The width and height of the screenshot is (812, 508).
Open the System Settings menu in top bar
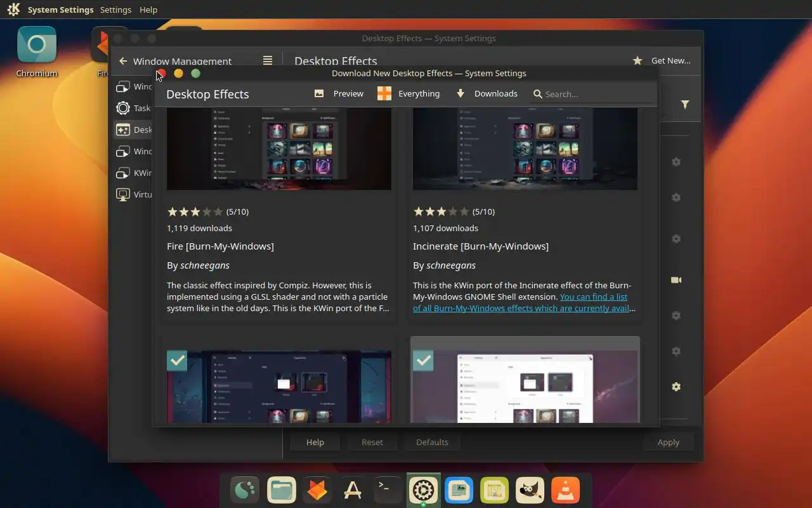[61, 10]
